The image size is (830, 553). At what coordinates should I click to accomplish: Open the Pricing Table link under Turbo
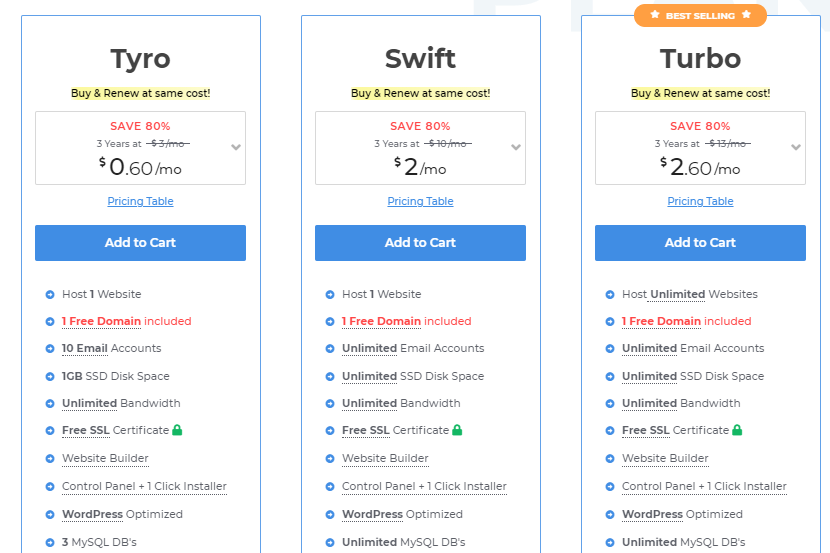click(700, 201)
